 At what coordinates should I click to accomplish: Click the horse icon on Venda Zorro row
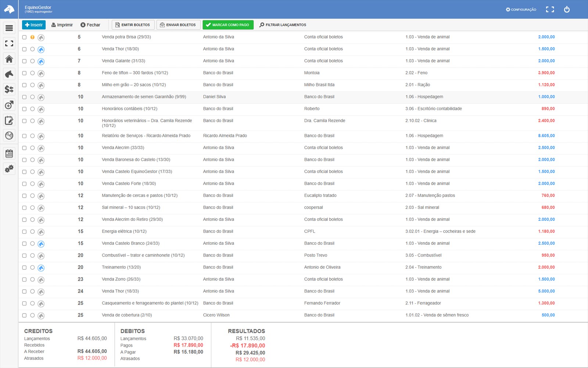41,280
